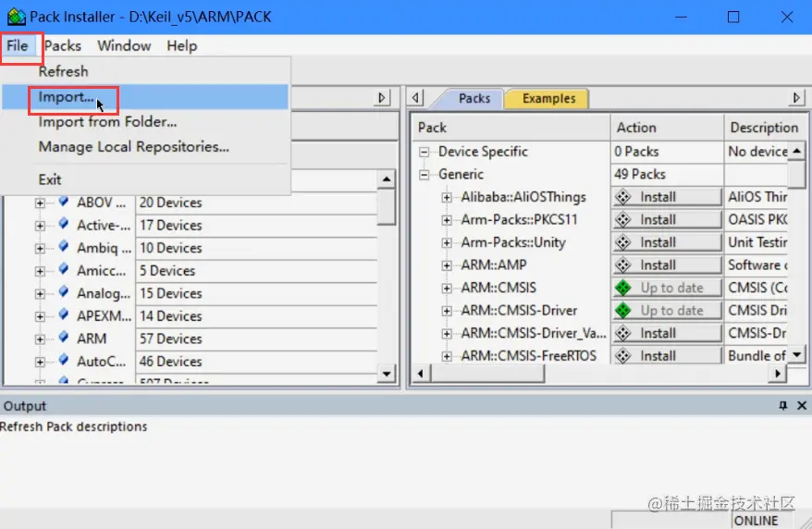This screenshot has width=812, height=529.
Task: Click right pane tab scroll-left arrow
Action: pyautogui.click(x=415, y=98)
